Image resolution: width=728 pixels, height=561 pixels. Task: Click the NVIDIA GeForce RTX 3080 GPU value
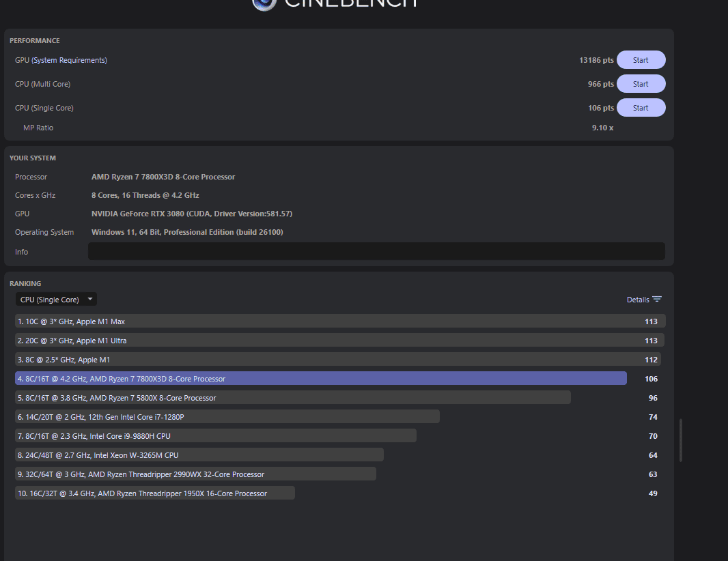tap(192, 214)
